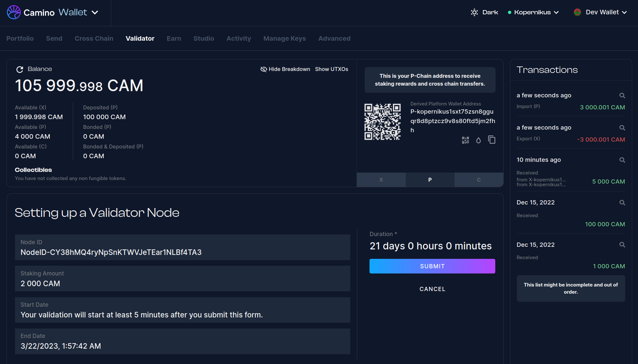
Task: Cancel the validator setup
Action: pyautogui.click(x=432, y=289)
